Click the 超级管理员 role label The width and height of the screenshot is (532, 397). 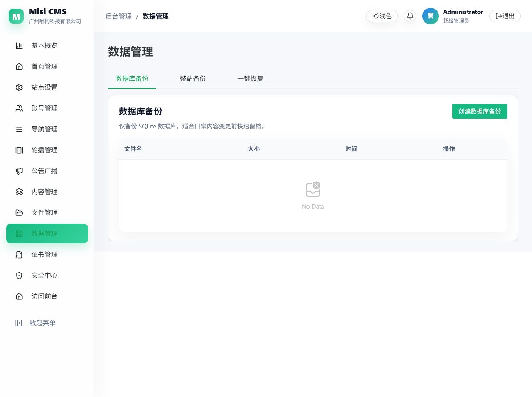click(456, 20)
